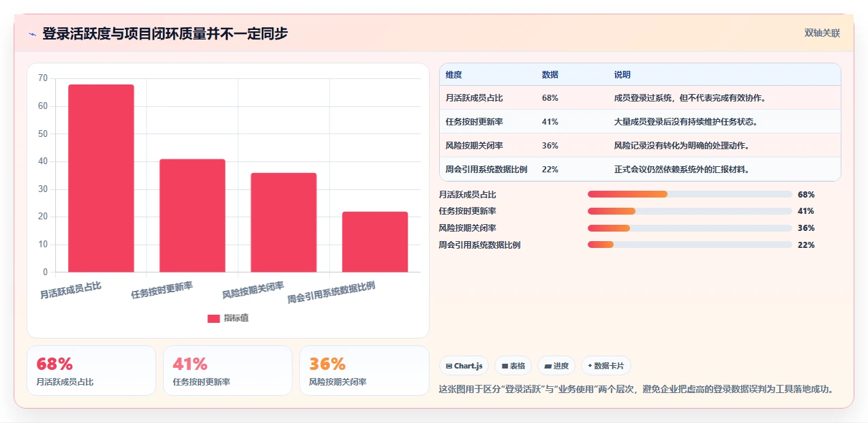Viewport: 868px width, 423px height.
Task: Select the 月活跃成员占比 table row cell
Action: click(474, 98)
